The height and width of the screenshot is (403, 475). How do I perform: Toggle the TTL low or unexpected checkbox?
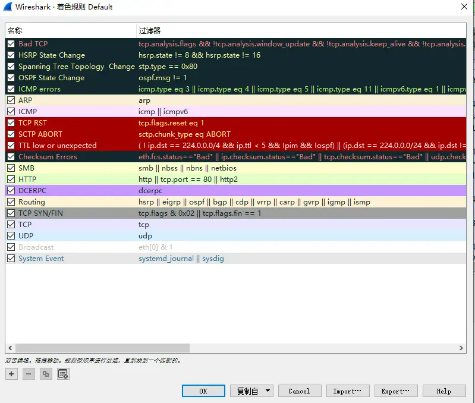[11, 145]
